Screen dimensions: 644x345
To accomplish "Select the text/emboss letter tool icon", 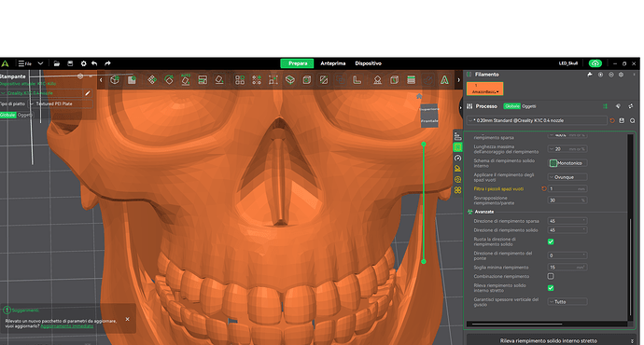I will pyautogui.click(x=444, y=79).
